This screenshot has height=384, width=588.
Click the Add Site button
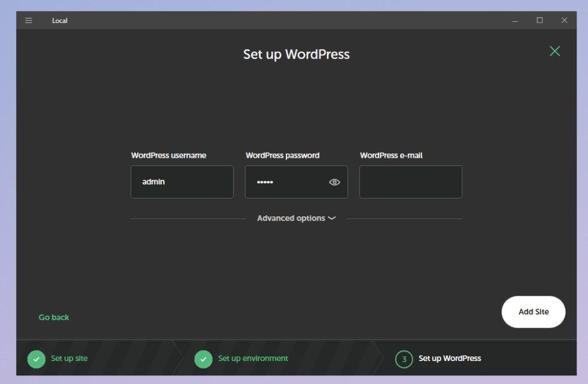533,312
